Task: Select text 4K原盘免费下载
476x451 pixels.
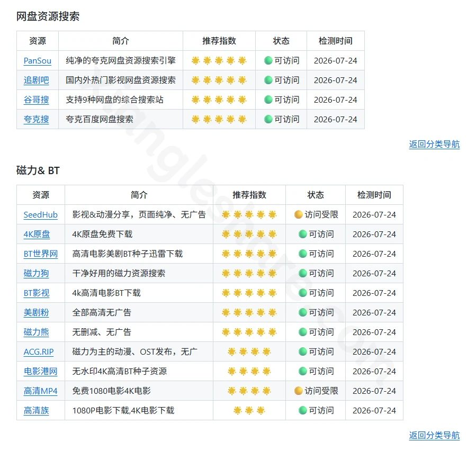Action: 102,234
